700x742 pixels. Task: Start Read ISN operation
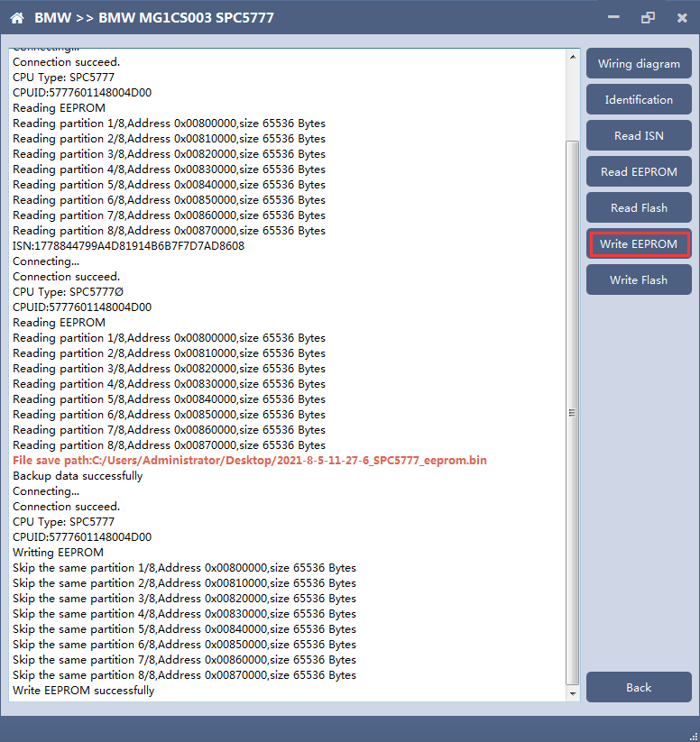pos(639,135)
